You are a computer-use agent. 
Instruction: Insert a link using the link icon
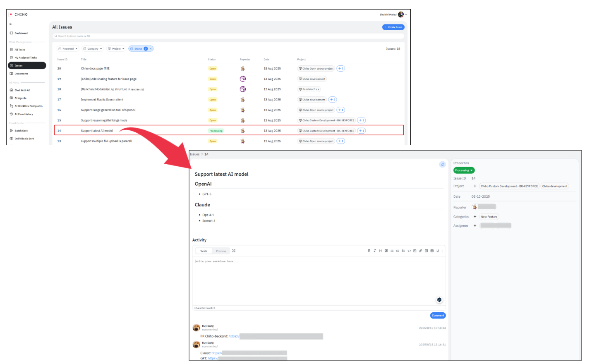coord(420,251)
